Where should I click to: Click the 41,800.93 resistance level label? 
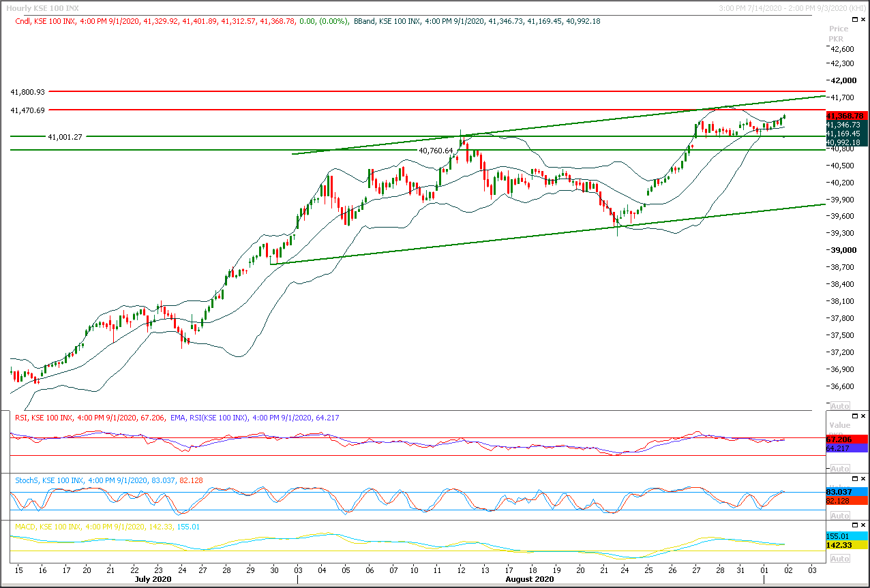click(28, 91)
